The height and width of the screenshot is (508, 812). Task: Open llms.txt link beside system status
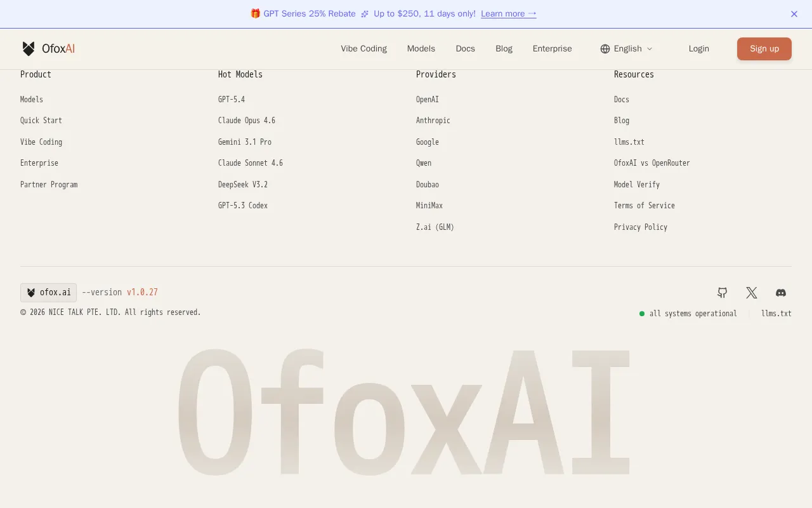[776, 314]
